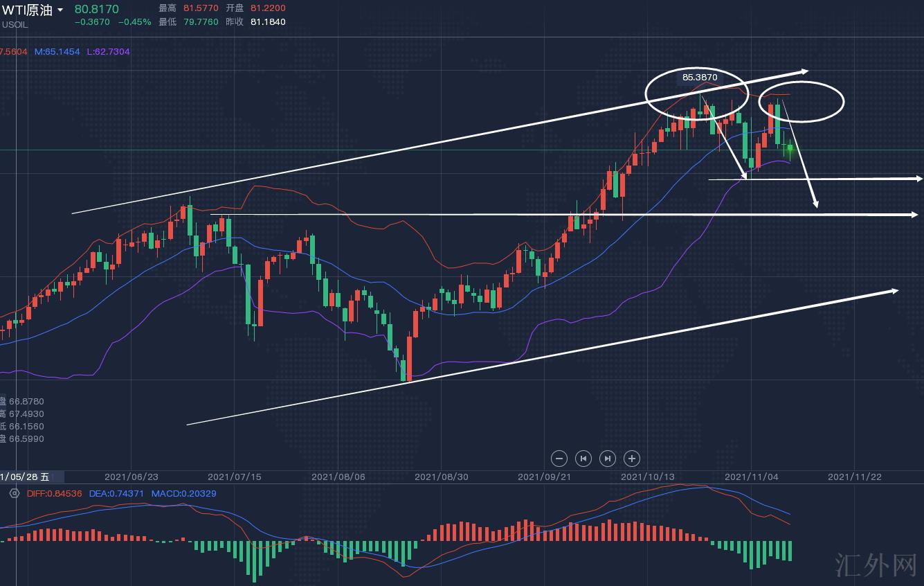Select the USOIL ticker code
This screenshot has height=586, width=924.
[15, 24]
